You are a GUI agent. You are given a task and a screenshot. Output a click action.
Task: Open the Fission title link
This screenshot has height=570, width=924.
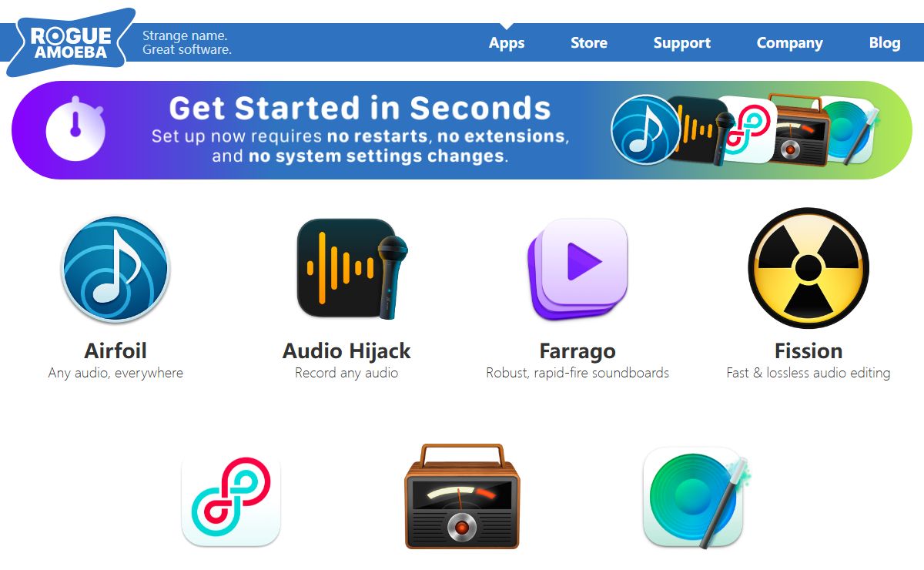[808, 351]
